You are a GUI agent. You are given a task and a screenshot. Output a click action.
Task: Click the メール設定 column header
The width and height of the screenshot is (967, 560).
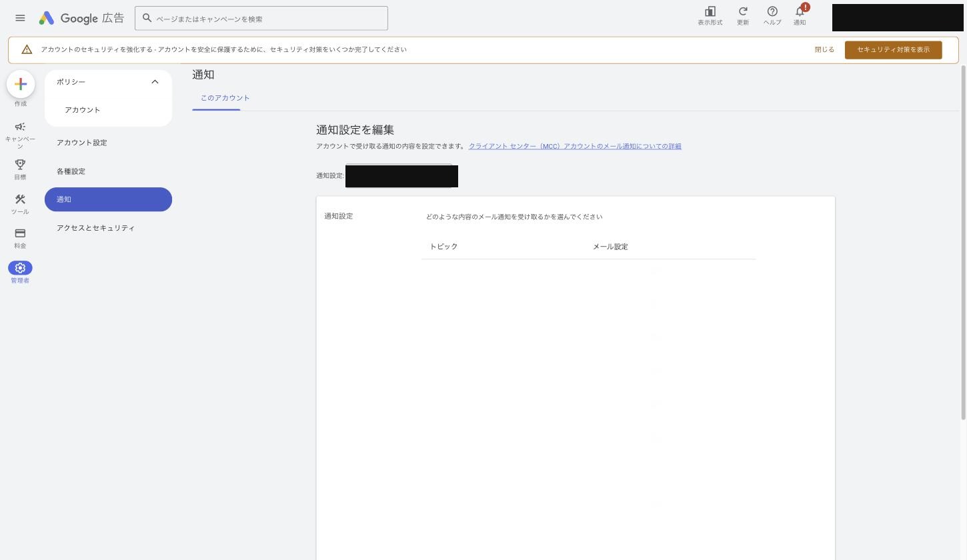[610, 247]
